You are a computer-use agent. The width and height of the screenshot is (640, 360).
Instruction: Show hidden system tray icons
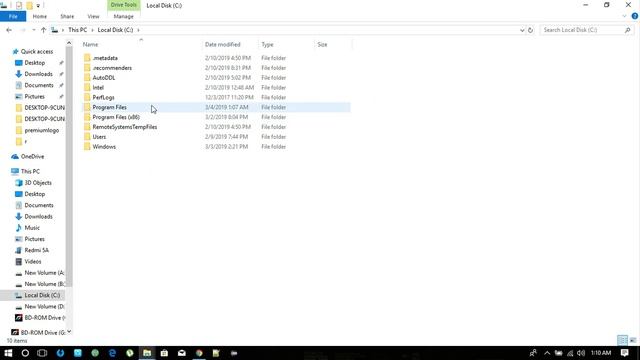coord(547,353)
